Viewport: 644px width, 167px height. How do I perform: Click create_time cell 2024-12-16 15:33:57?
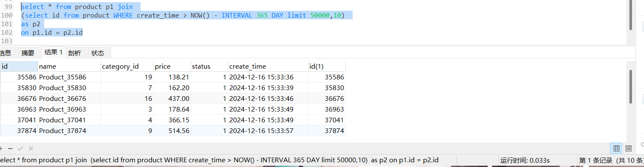point(268,131)
